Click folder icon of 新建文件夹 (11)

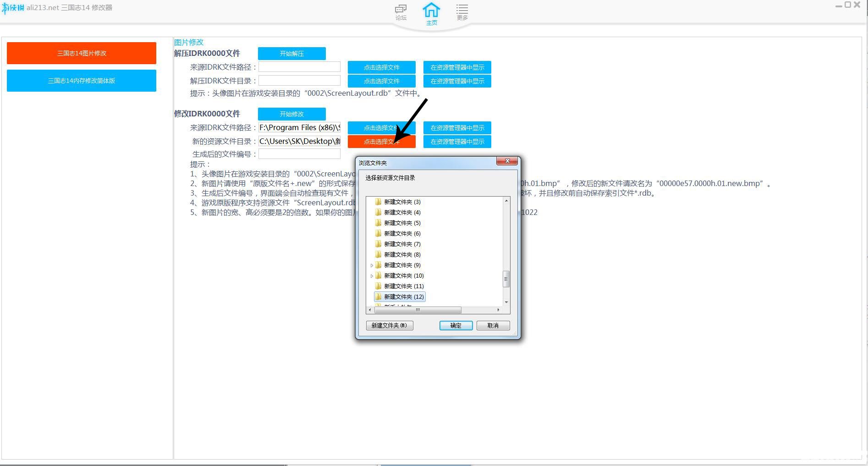click(378, 286)
